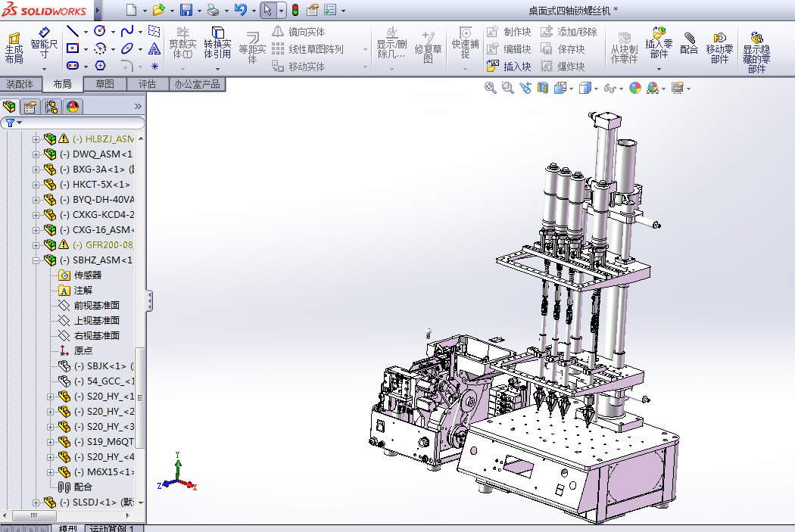Screen dimensions: 795x532
Task: Toggle the Select arrow cursor tool
Action: 267,11
